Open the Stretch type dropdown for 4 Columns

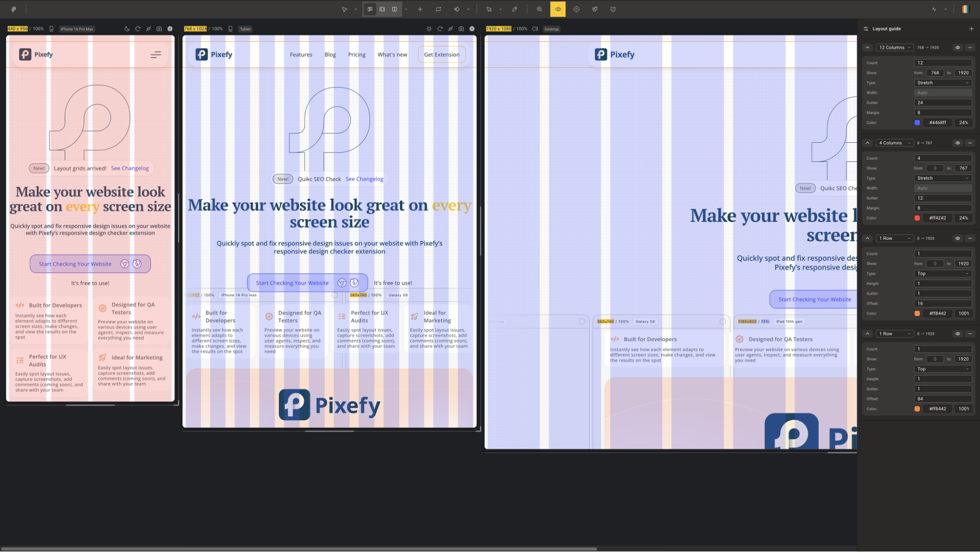[942, 178]
